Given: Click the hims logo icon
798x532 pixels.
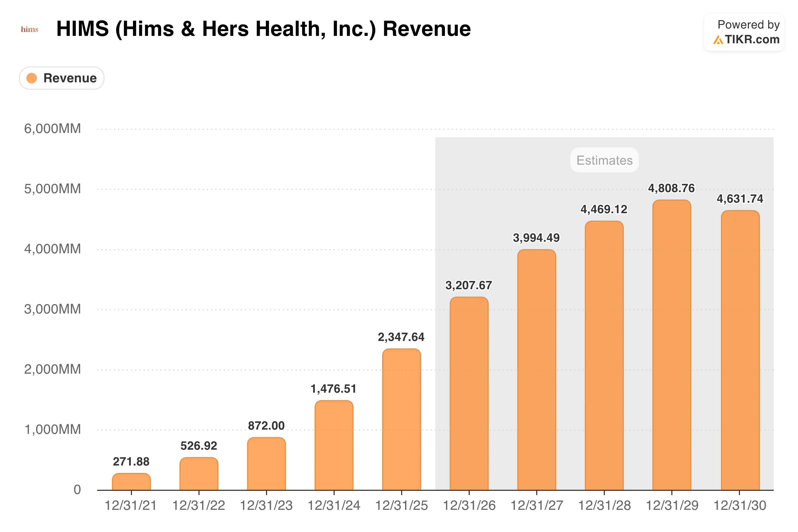Looking at the screenshot, I should tap(30, 30).
